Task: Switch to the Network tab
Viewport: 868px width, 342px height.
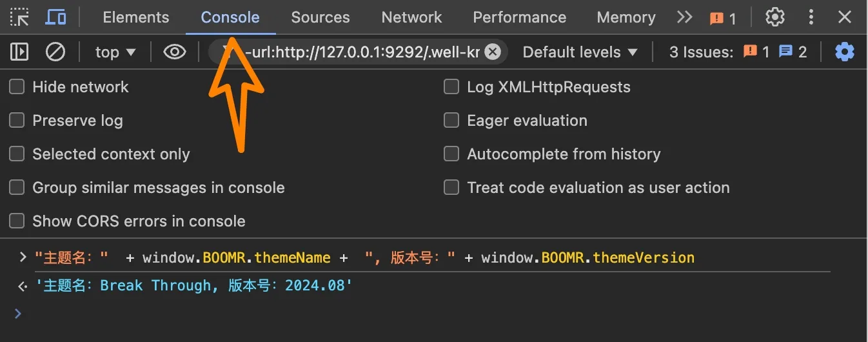Action: [411, 17]
